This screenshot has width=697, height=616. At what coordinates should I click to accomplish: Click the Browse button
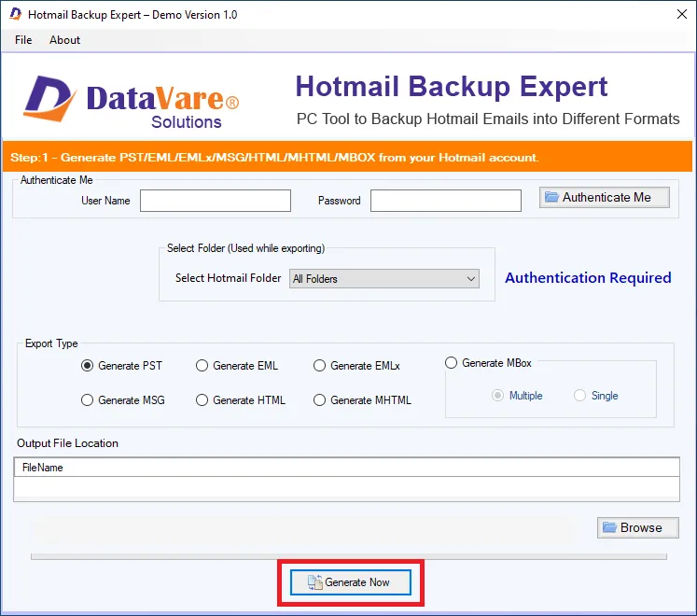(x=638, y=527)
